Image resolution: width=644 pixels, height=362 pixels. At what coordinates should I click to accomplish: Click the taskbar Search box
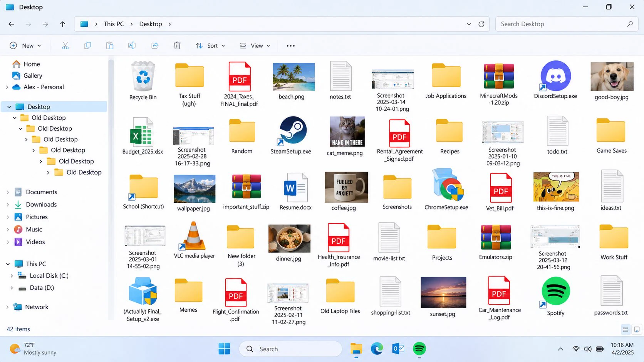pos(290,349)
